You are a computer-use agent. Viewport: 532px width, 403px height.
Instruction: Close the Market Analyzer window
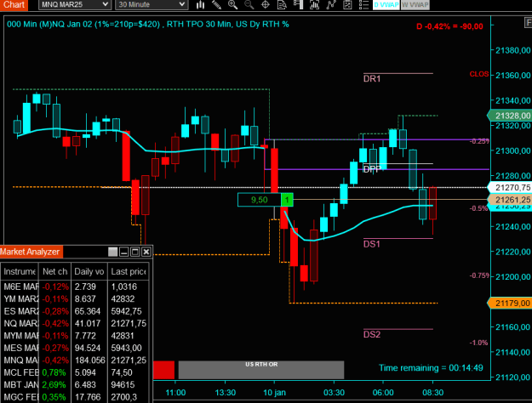click(x=146, y=252)
